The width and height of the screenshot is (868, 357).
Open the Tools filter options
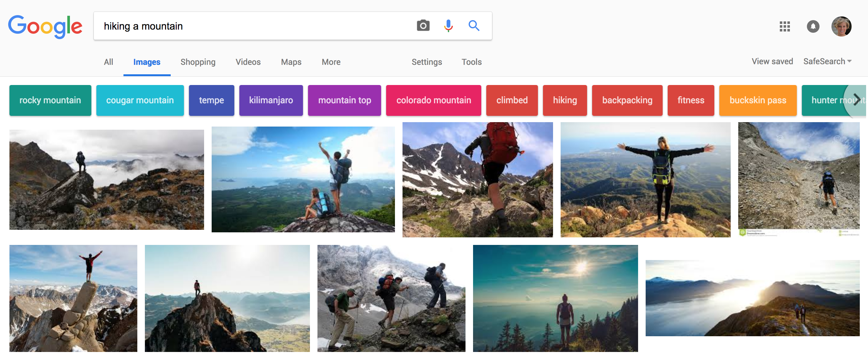coord(471,62)
